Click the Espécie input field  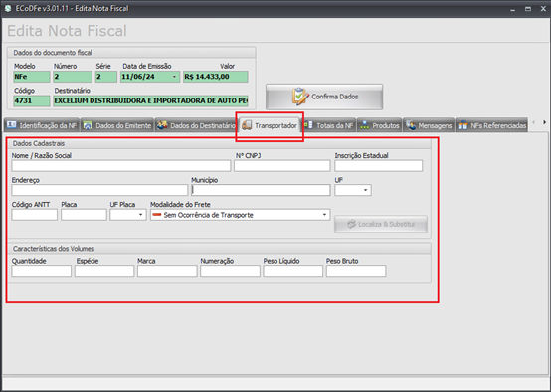pyautogui.click(x=104, y=271)
